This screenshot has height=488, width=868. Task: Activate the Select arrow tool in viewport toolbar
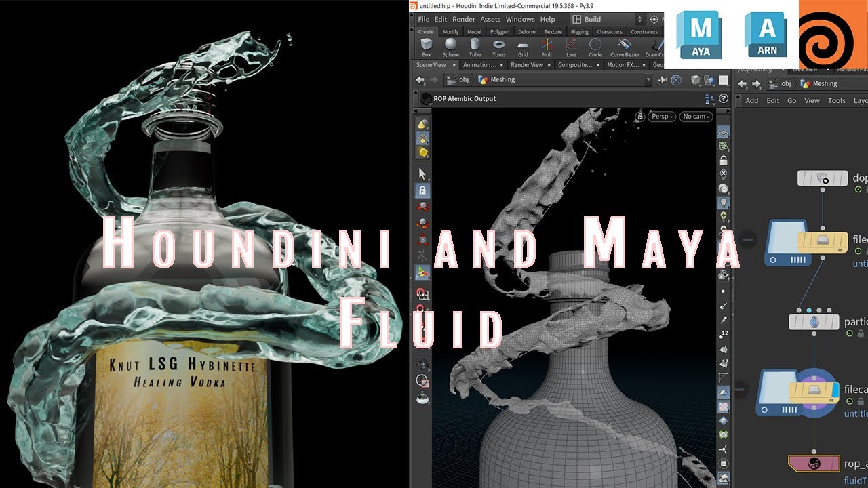(422, 174)
